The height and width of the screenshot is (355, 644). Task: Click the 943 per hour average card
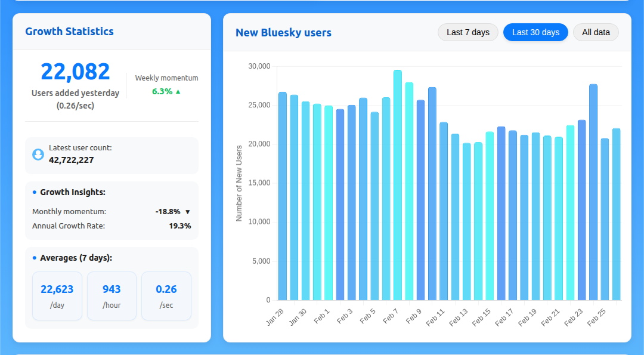[x=112, y=296]
